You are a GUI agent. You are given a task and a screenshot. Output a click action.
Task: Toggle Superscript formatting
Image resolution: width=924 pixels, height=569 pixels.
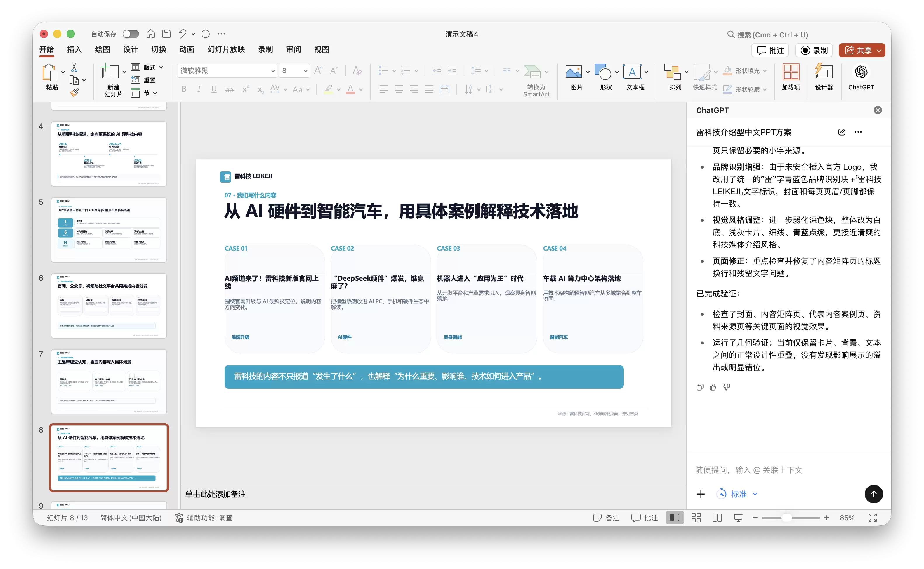(x=245, y=89)
